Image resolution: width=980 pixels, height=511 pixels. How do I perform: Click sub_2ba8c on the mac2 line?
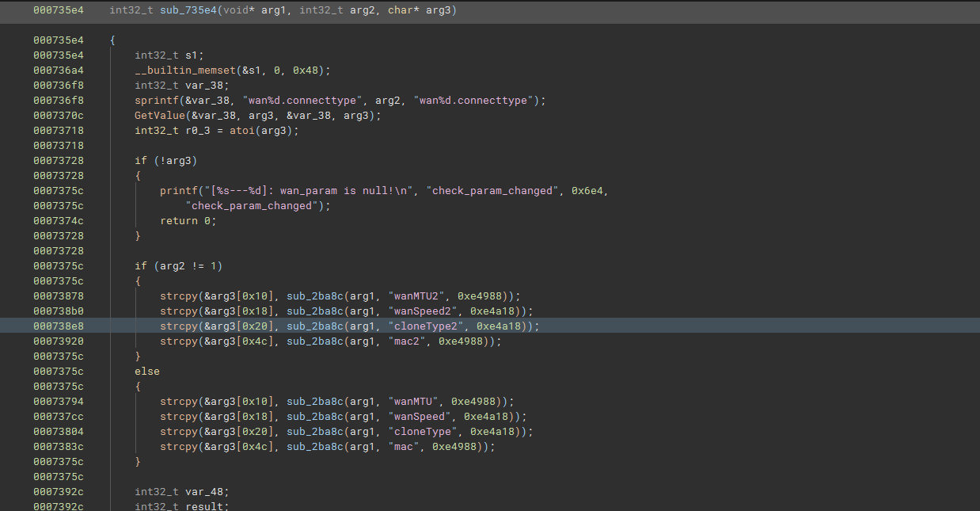(x=315, y=341)
